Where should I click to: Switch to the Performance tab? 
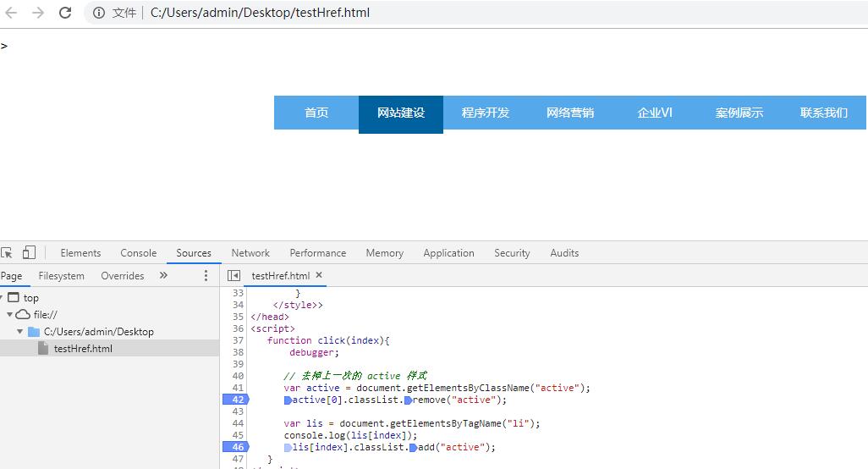(x=318, y=253)
